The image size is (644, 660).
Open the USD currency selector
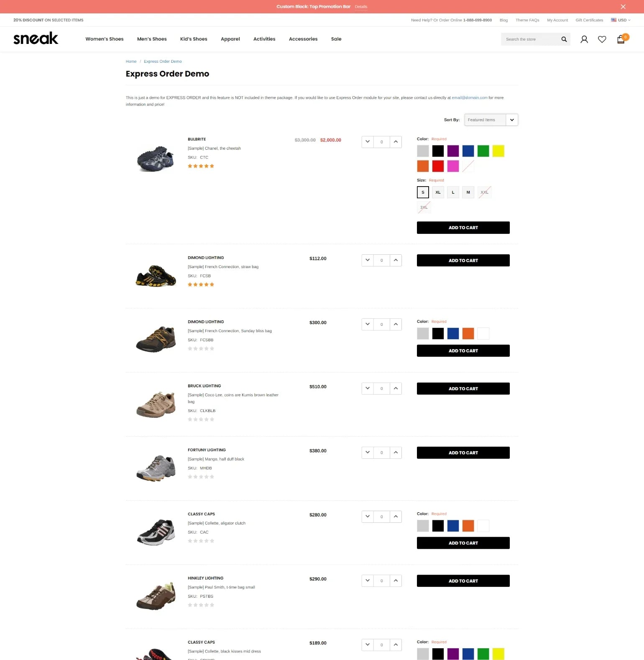point(621,20)
